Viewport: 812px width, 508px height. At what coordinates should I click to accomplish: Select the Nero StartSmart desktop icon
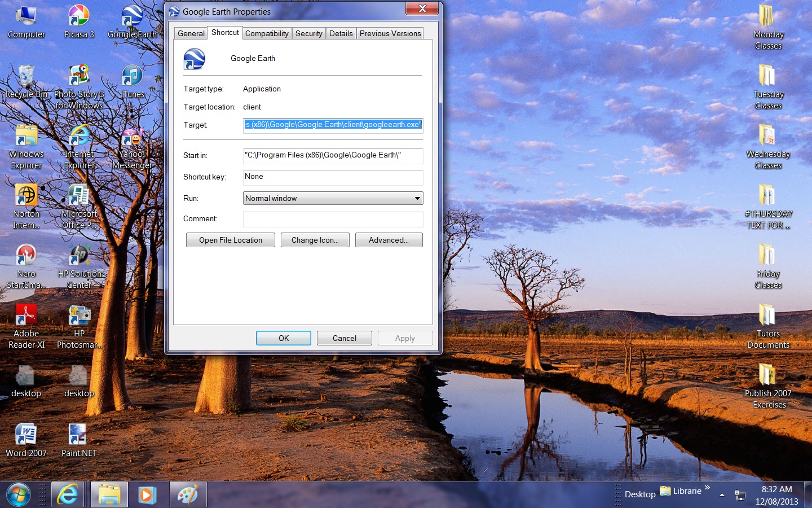click(x=26, y=261)
